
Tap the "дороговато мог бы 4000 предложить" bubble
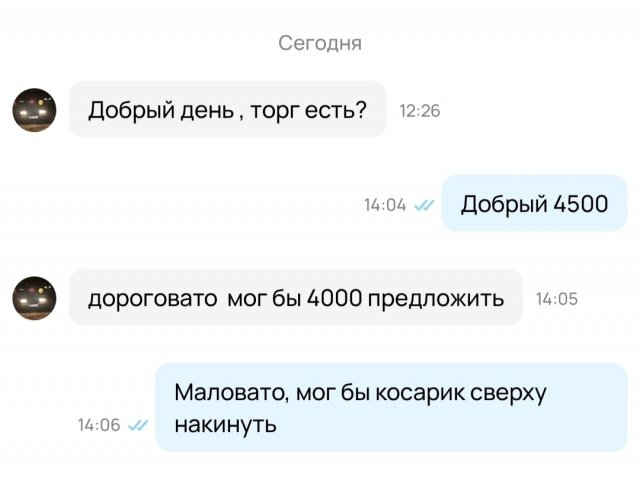click(x=295, y=298)
